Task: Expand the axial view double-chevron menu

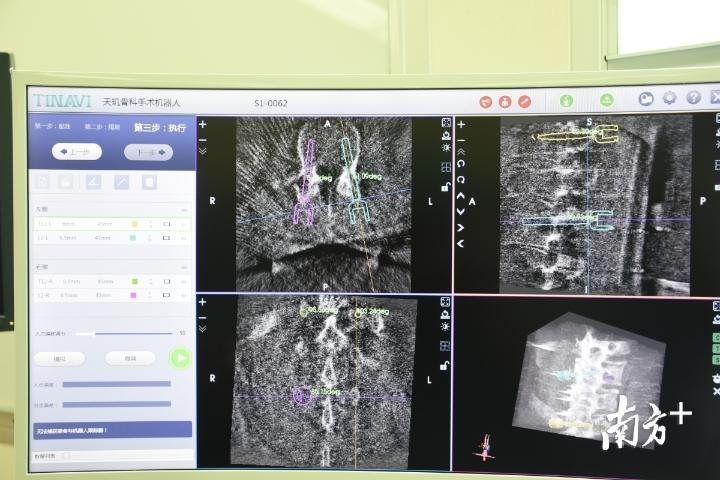Action: point(203,150)
